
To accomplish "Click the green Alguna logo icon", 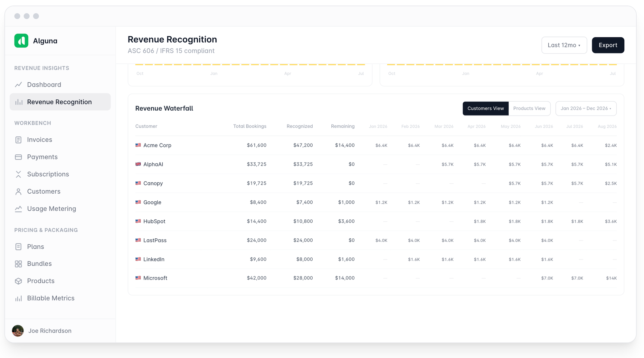I will coord(21,41).
